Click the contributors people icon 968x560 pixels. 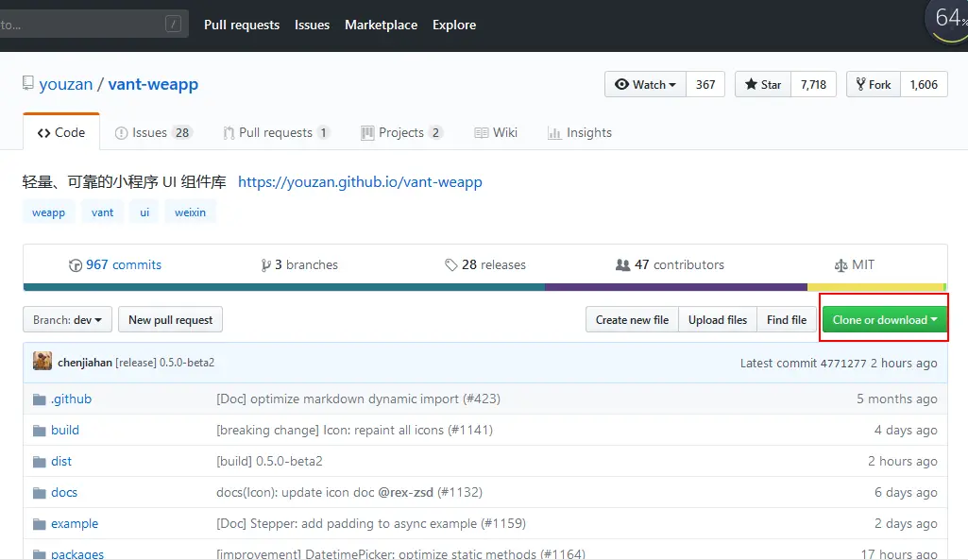(x=623, y=264)
